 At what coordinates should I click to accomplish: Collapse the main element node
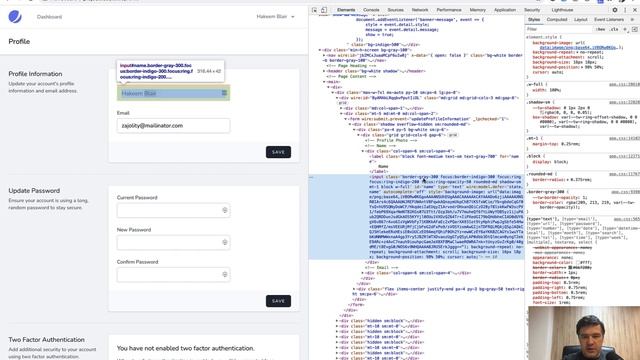pos(324,82)
